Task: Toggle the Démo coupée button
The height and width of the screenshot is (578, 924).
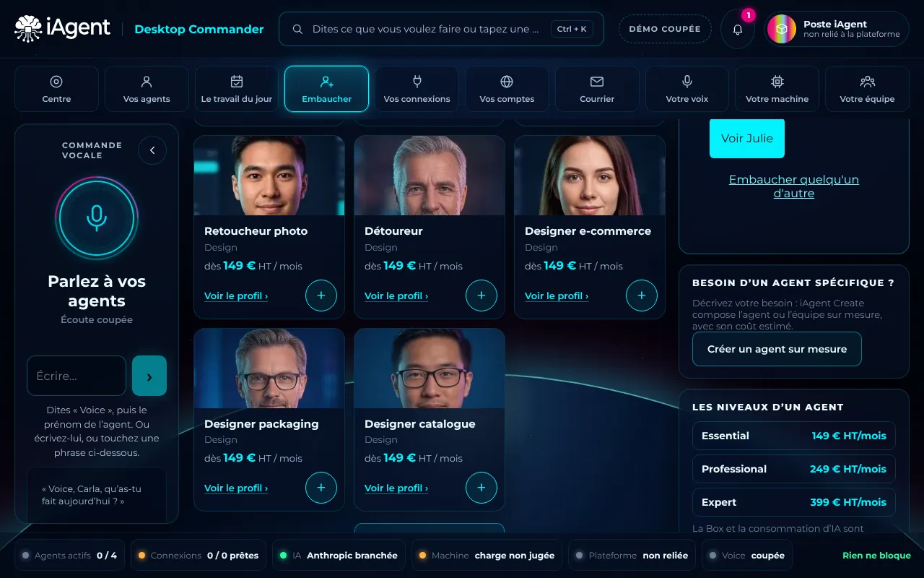Action: click(x=665, y=30)
